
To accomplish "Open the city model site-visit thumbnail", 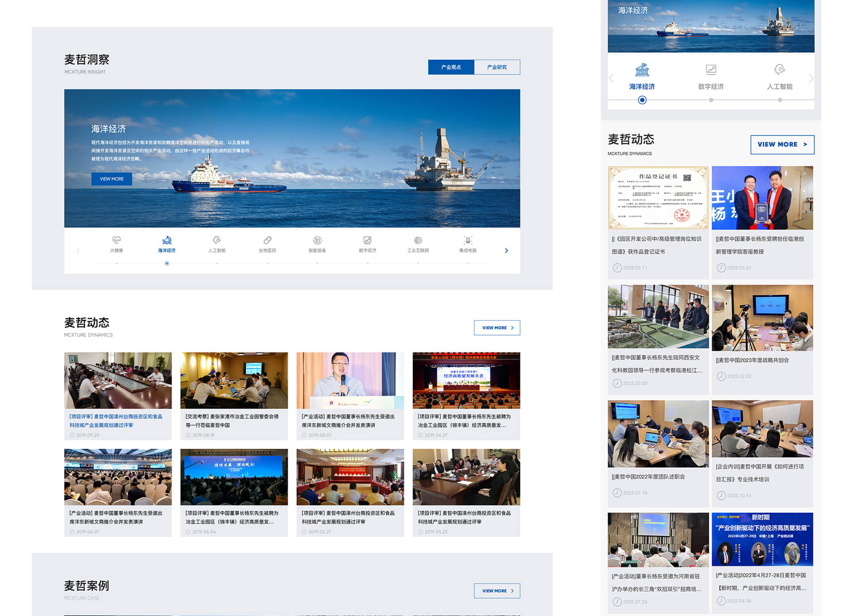I will (x=658, y=317).
